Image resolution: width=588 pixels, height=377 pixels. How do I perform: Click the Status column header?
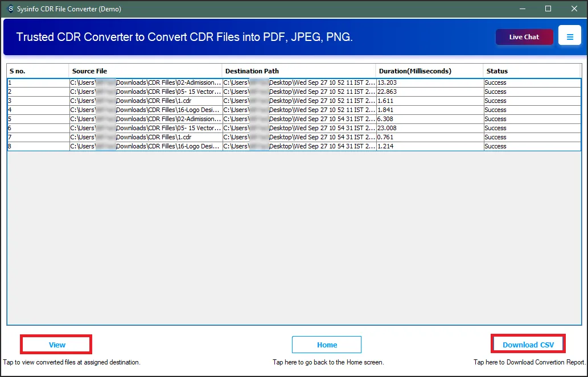click(532, 71)
